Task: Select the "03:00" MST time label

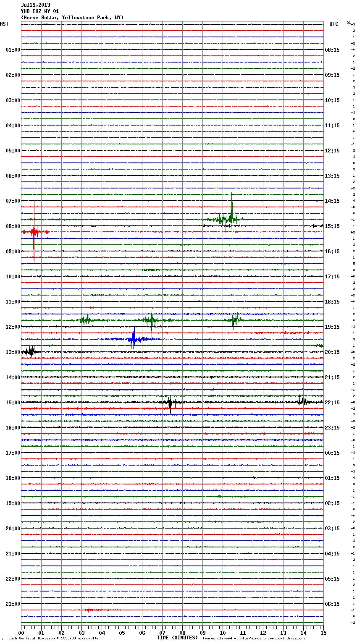Action: click(x=13, y=100)
